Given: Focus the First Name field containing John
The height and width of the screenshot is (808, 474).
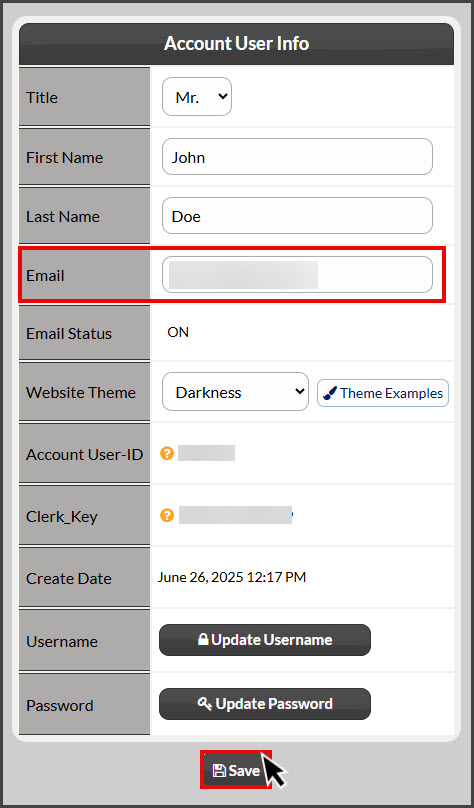Looking at the screenshot, I should coord(297,157).
